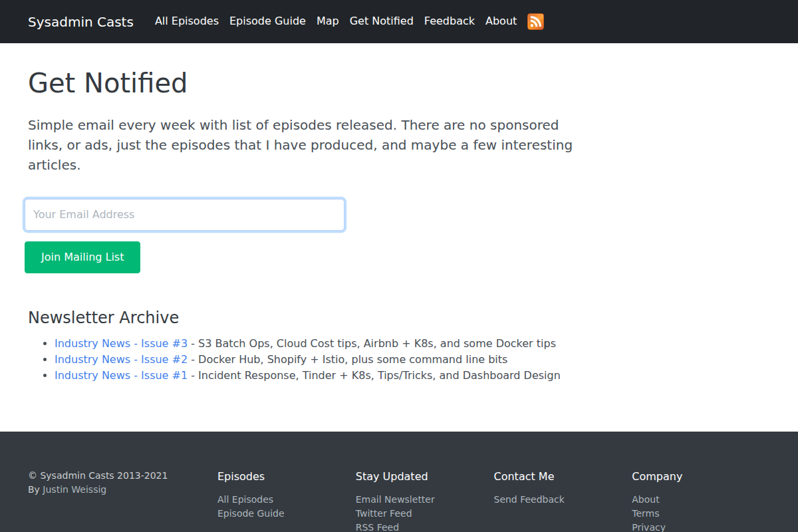Open Industry News Issue #3

click(121, 344)
